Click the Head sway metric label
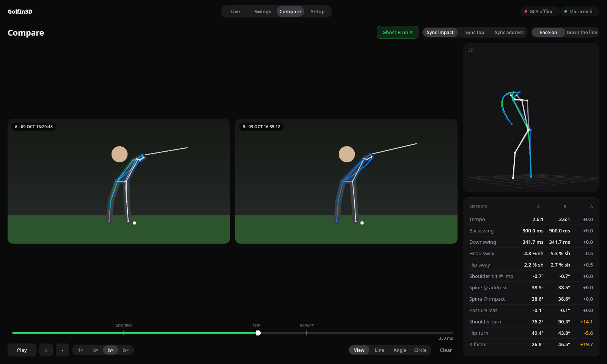 (x=482, y=253)
